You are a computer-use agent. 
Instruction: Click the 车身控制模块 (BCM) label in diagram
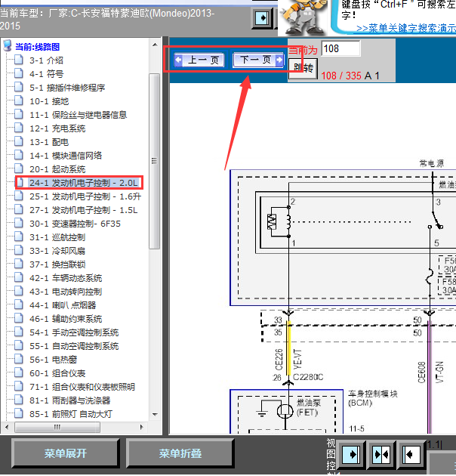pyautogui.click(x=373, y=398)
